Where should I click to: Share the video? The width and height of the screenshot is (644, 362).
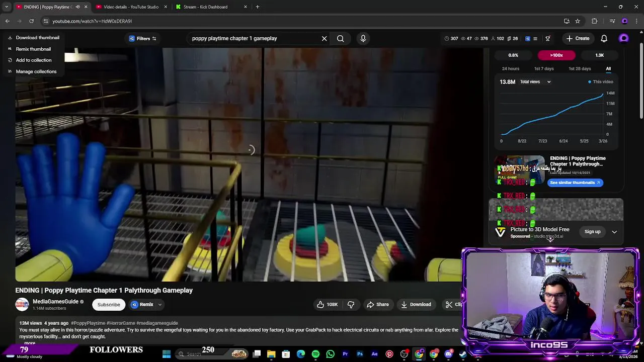377,305
